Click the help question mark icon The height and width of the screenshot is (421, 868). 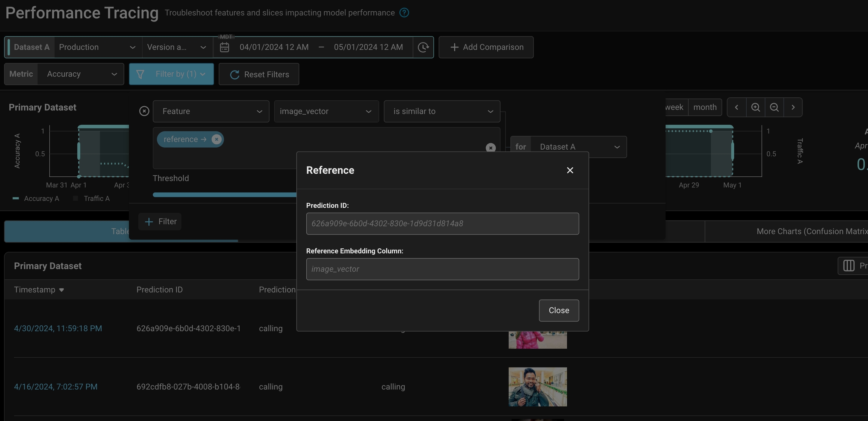[404, 13]
